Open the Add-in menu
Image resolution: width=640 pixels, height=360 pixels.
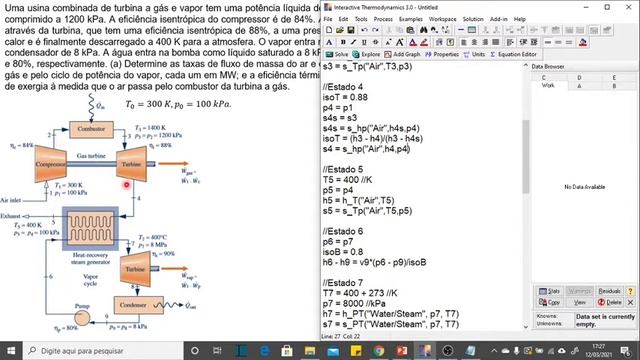point(498,19)
